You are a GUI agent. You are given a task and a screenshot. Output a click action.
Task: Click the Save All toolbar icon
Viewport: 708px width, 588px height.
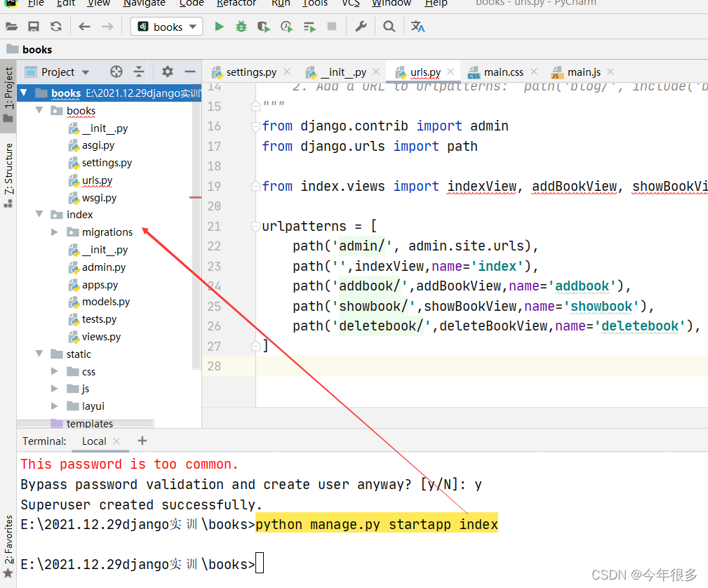tap(34, 27)
